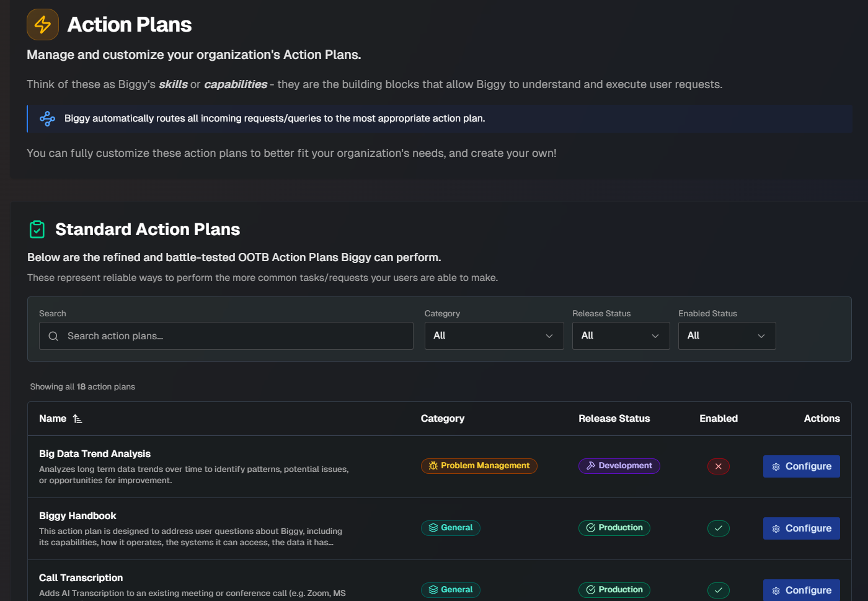Disable the Biggy Handbook action plan
Viewport: 868px width, 601px height.
click(718, 528)
